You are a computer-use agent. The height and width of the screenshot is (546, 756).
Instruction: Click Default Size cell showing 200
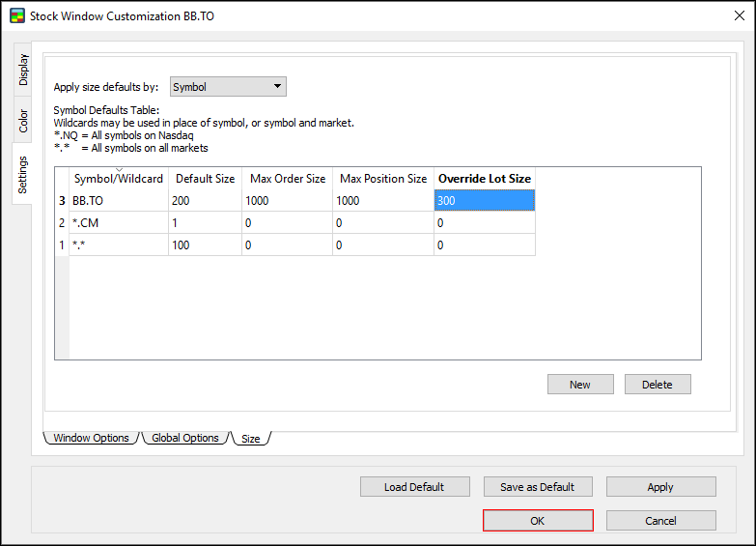205,201
